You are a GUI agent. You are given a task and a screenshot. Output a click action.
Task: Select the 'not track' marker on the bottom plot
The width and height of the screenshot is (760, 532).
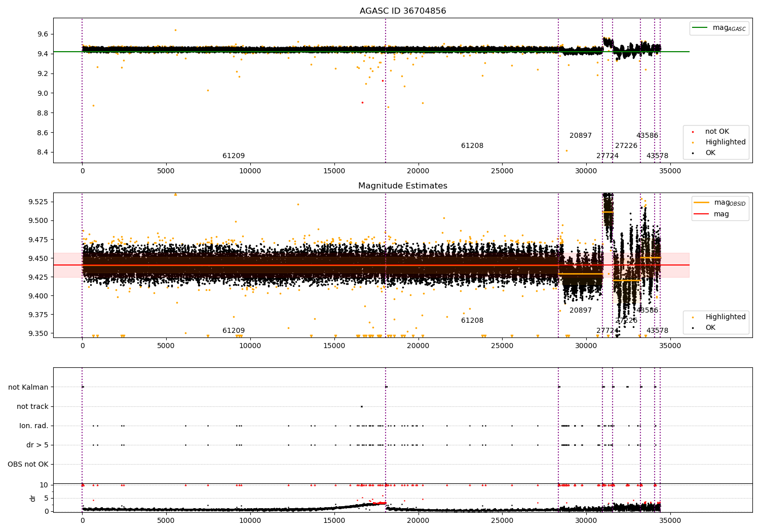(x=361, y=406)
